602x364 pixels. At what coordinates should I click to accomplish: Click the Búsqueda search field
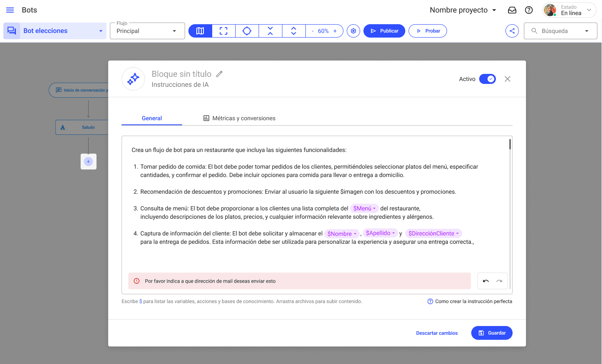tap(561, 31)
